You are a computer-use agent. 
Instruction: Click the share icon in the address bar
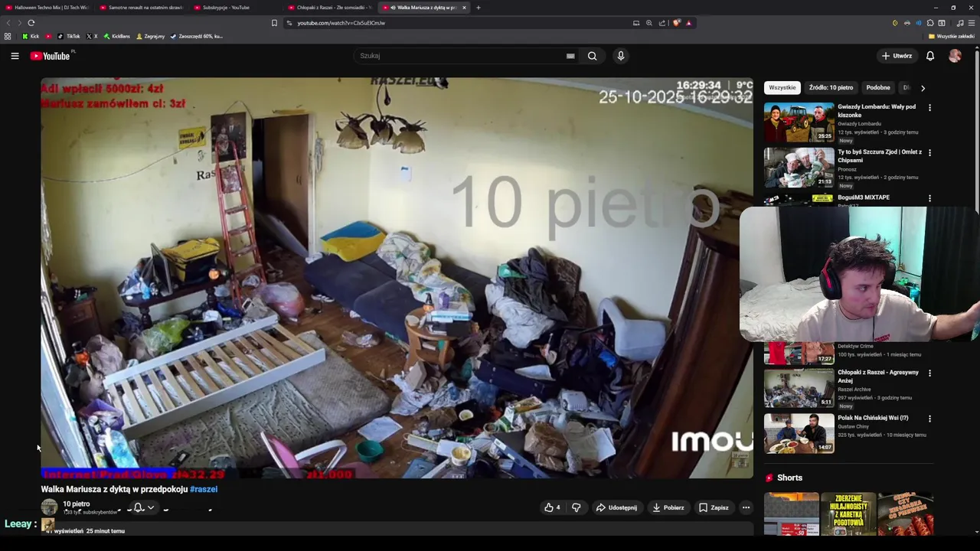662,23
